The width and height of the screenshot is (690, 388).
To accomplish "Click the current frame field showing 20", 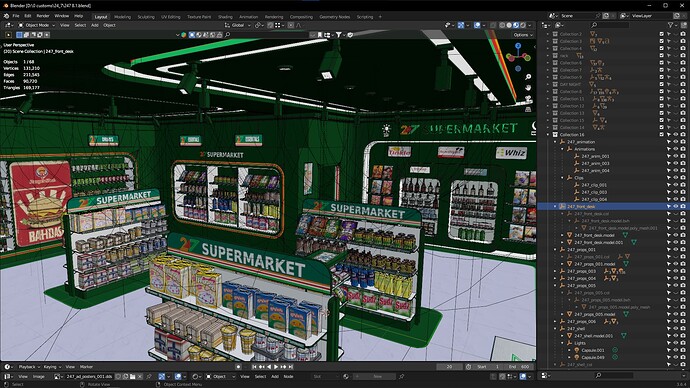I will [x=449, y=366].
